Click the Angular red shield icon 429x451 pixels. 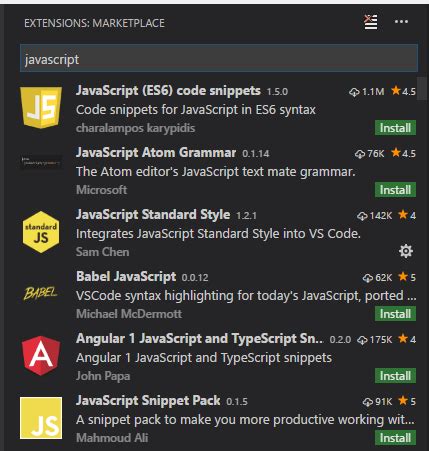coord(41,356)
